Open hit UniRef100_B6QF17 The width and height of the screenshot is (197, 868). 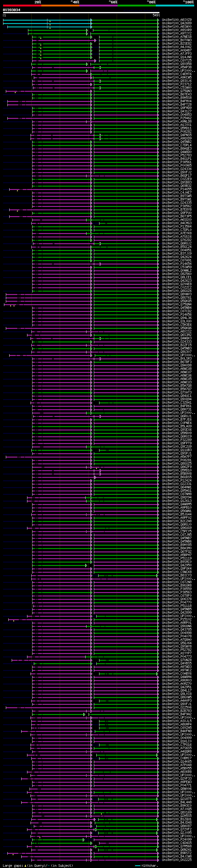tap(177, 176)
